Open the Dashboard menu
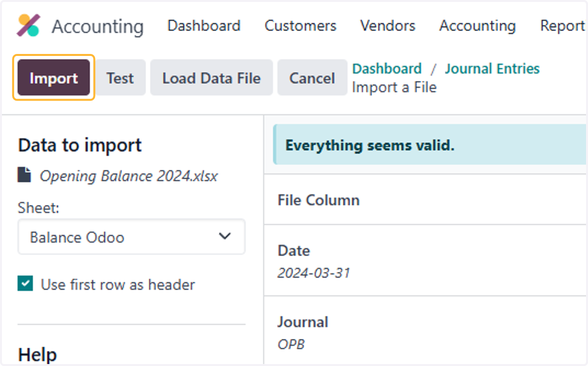Screen dimensions: 588x366 tap(204, 26)
